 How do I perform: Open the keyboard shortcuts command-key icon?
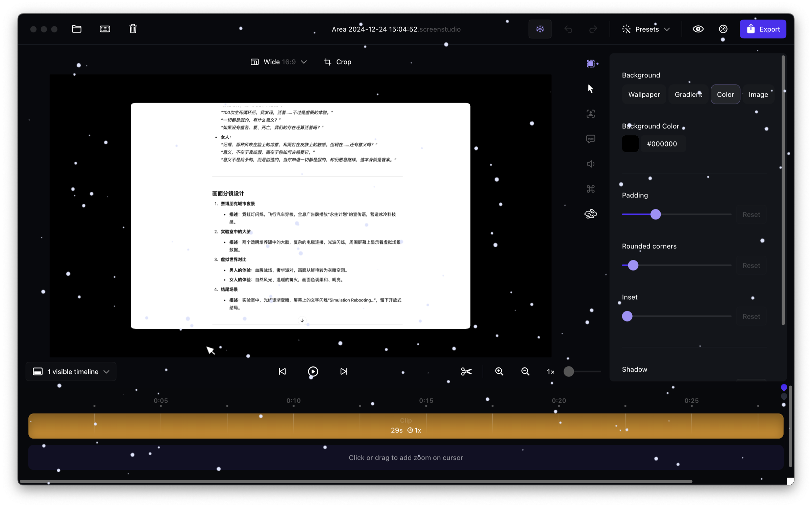pos(590,189)
